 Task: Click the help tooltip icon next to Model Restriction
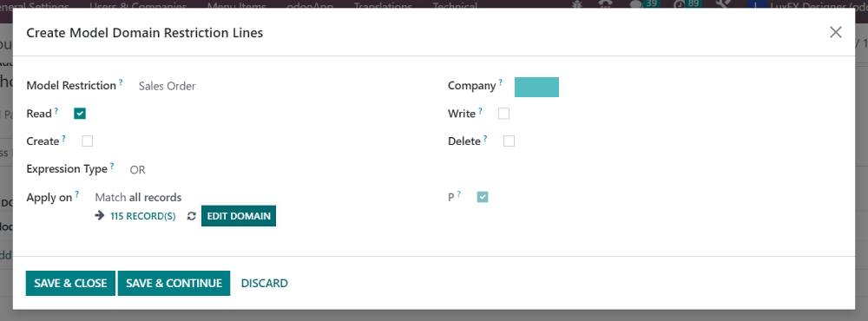click(x=121, y=82)
